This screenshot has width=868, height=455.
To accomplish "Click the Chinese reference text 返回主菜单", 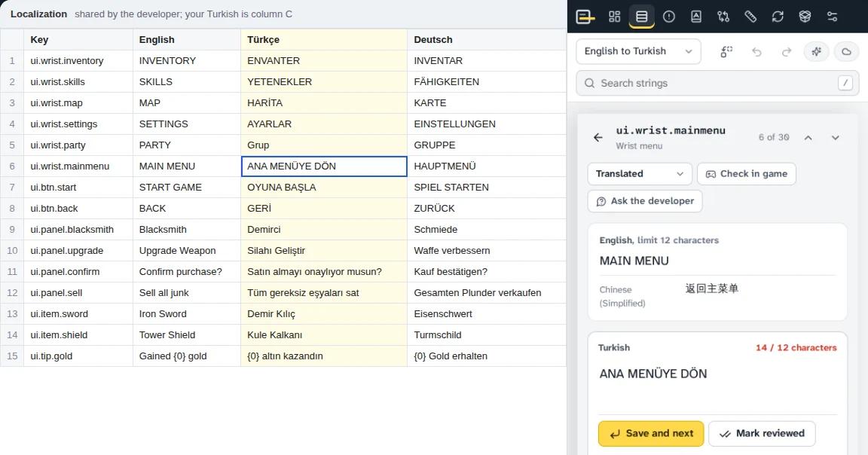I will 712,289.
